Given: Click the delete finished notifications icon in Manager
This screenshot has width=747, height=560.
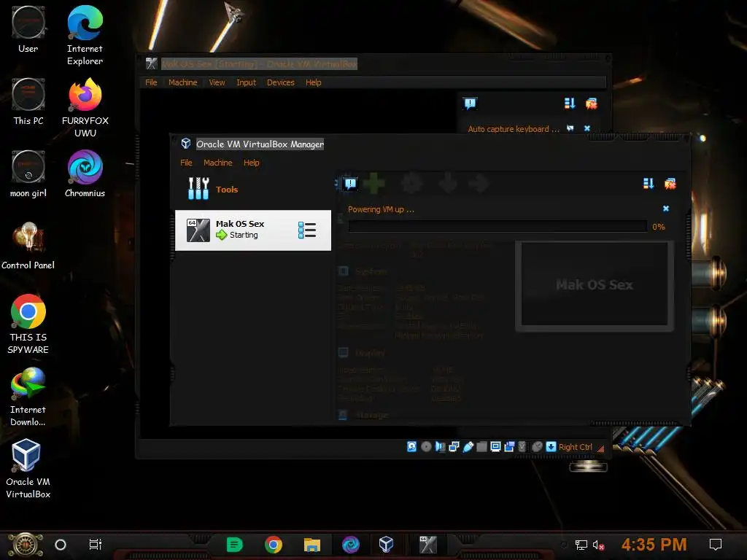Looking at the screenshot, I should pyautogui.click(x=670, y=183).
